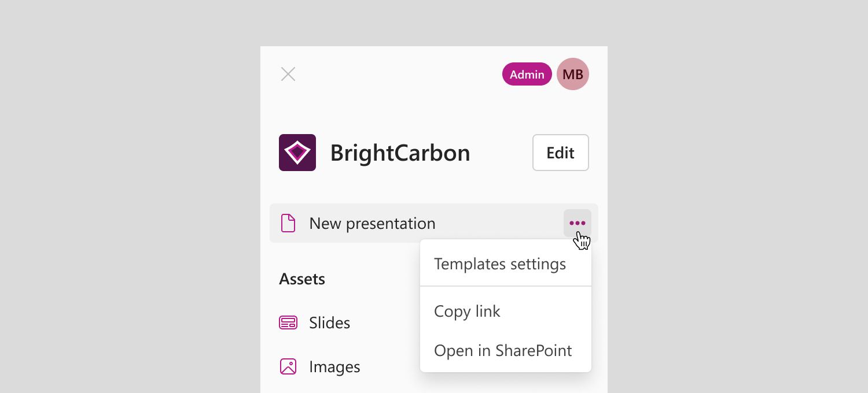The width and height of the screenshot is (868, 393).
Task: Click the BrightCarbon diamond logo
Action: click(297, 153)
